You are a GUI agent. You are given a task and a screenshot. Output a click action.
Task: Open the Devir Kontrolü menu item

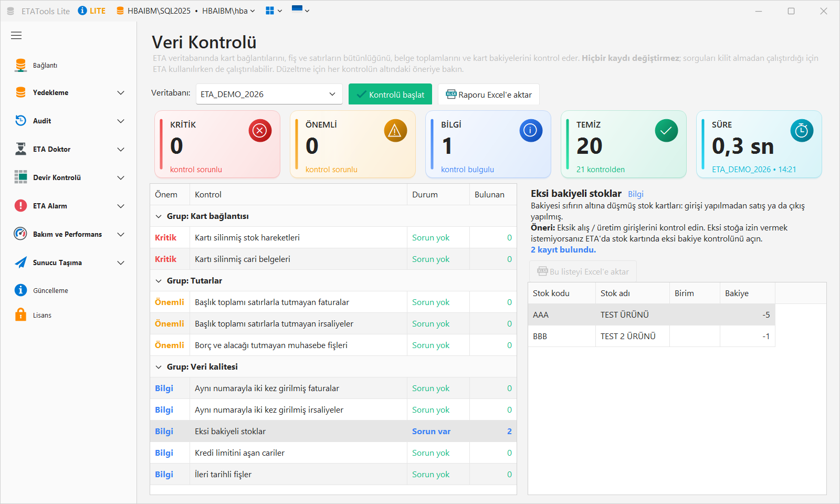pos(68,177)
